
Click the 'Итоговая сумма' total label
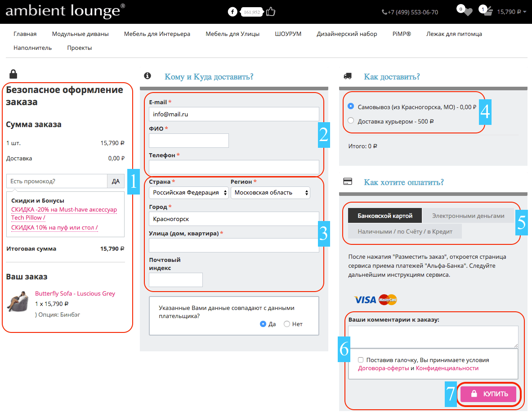pos(31,248)
